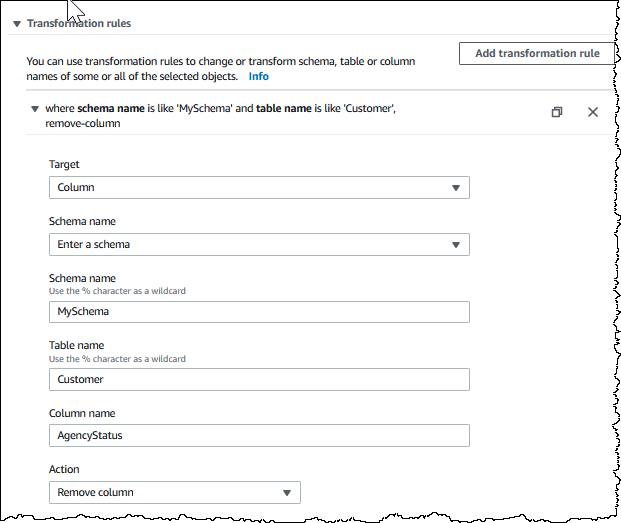Click the wildcard hint under Table name
Viewport: 621px width, 523px height.
coord(117,359)
